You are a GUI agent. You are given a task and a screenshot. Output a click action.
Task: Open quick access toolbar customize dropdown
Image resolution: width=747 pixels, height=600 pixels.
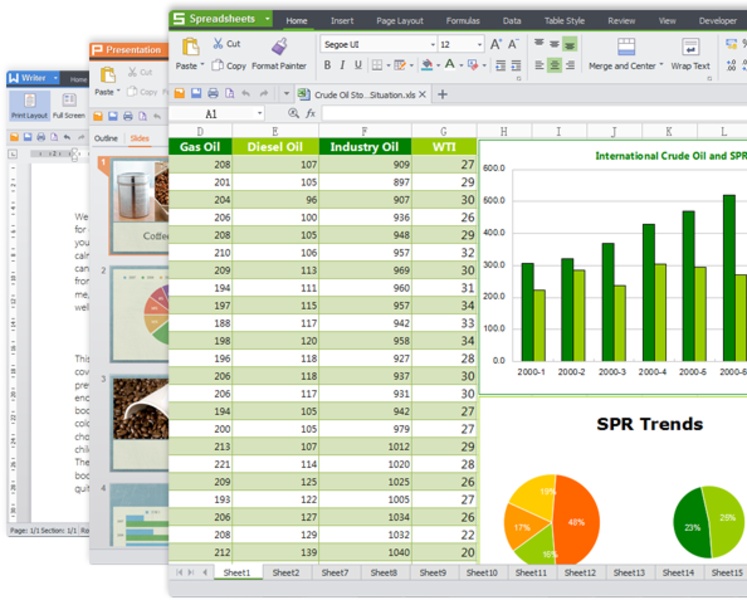[x=286, y=93]
